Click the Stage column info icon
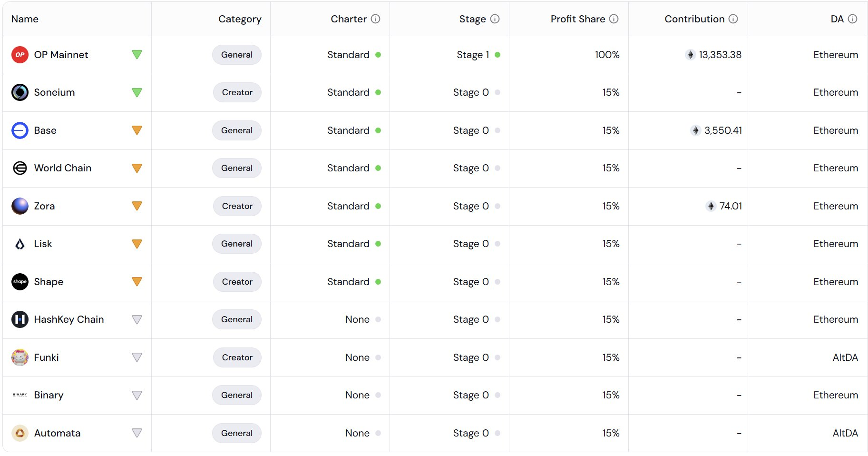 (x=495, y=19)
